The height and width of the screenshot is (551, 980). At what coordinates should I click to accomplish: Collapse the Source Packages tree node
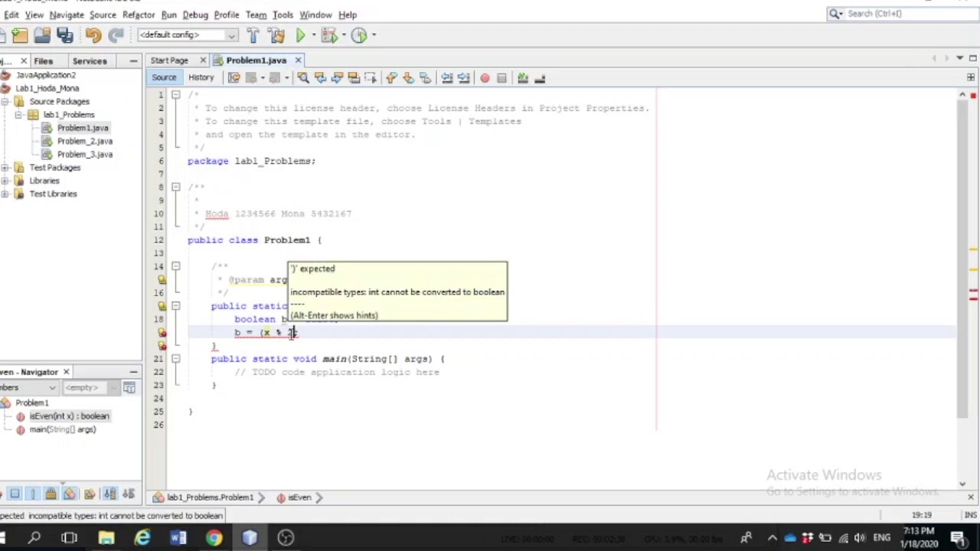pos(5,102)
